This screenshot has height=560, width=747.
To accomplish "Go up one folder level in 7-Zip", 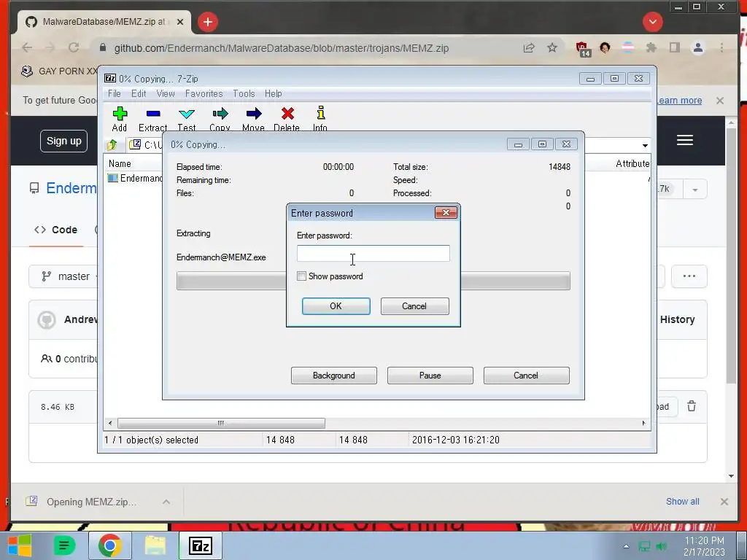I will [112, 145].
